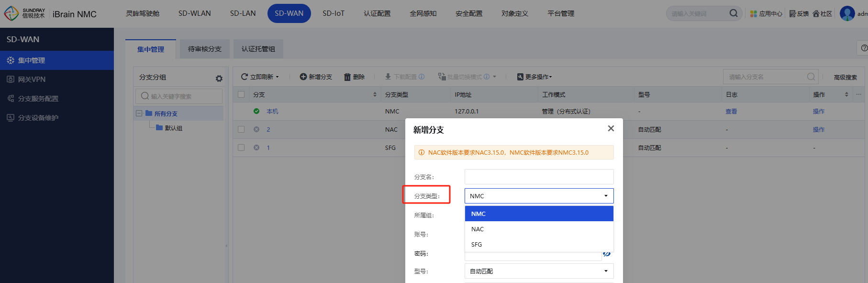Click the 操作 link in branch row 2

[819, 130]
